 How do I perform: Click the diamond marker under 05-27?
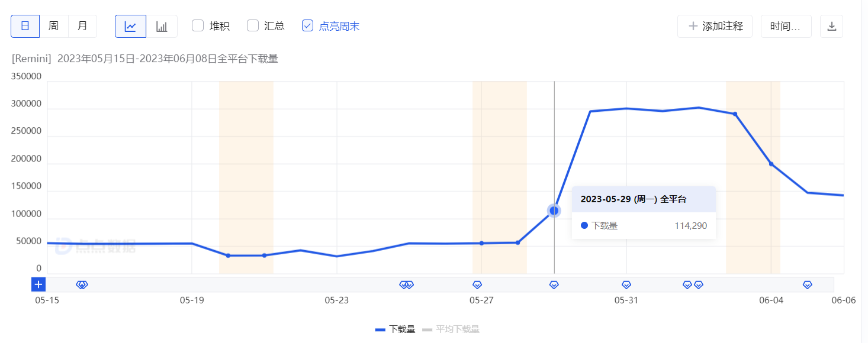click(x=477, y=284)
